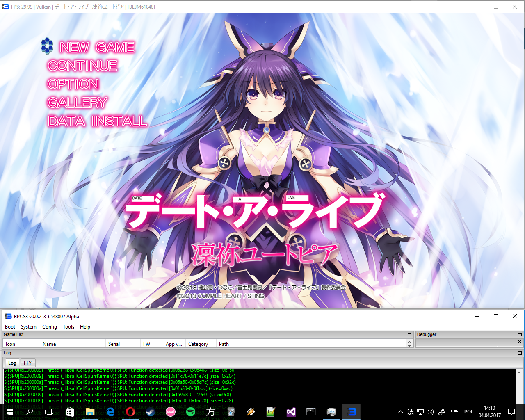Open Winamp from the taskbar
The width and height of the screenshot is (525, 420).
point(251,412)
